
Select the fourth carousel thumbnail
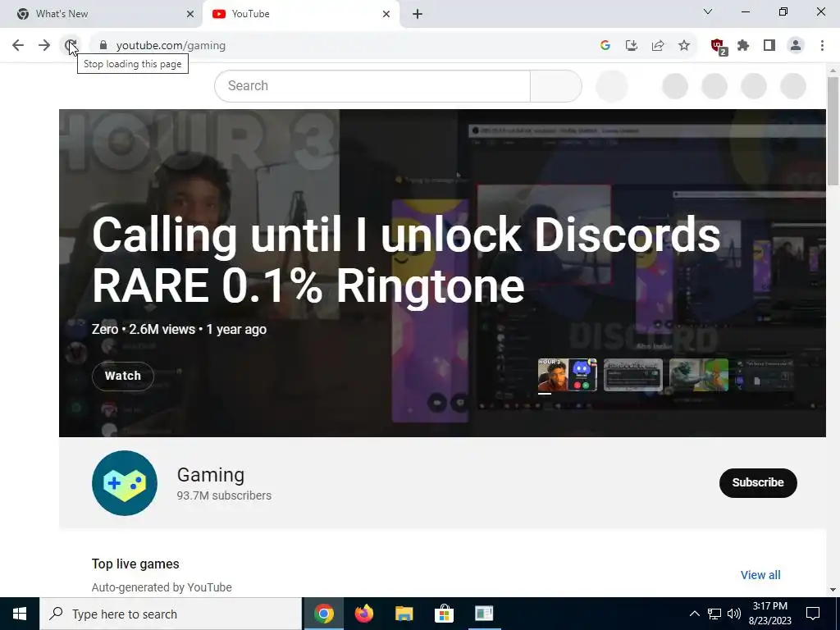tap(765, 375)
